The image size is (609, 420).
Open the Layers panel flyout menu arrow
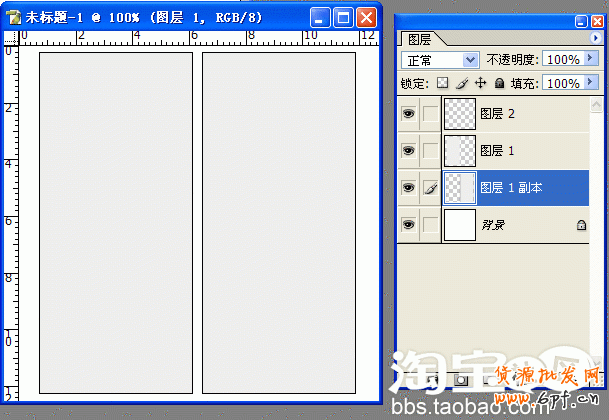click(x=597, y=37)
